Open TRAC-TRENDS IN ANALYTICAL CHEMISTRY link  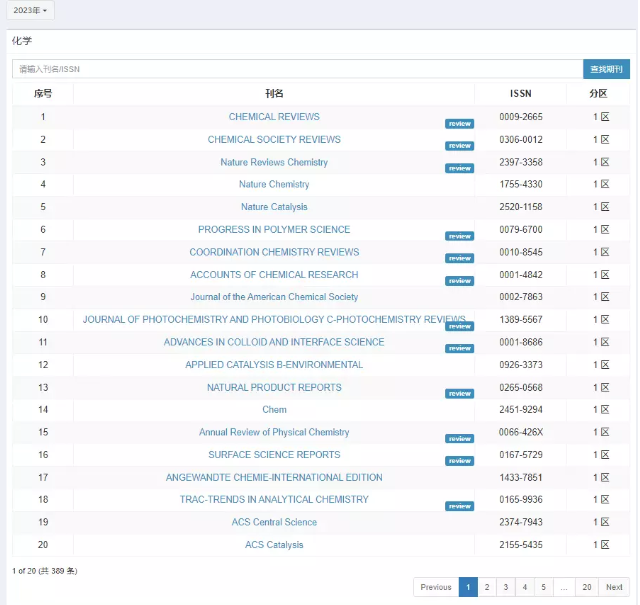(274, 499)
